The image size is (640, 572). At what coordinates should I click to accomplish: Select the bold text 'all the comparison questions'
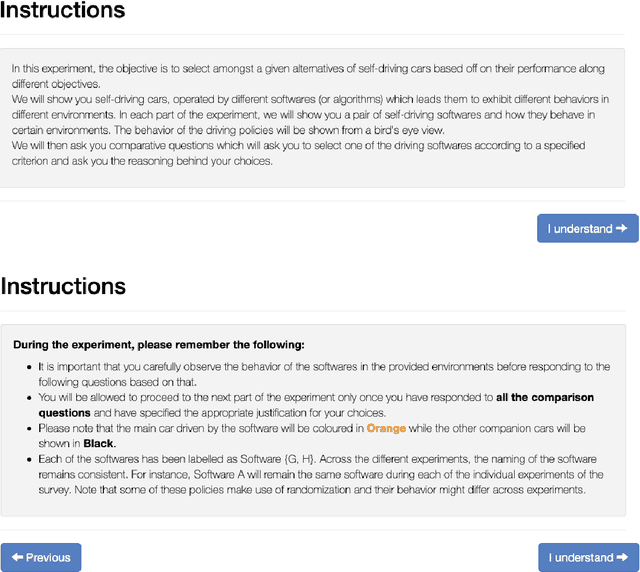(x=544, y=397)
